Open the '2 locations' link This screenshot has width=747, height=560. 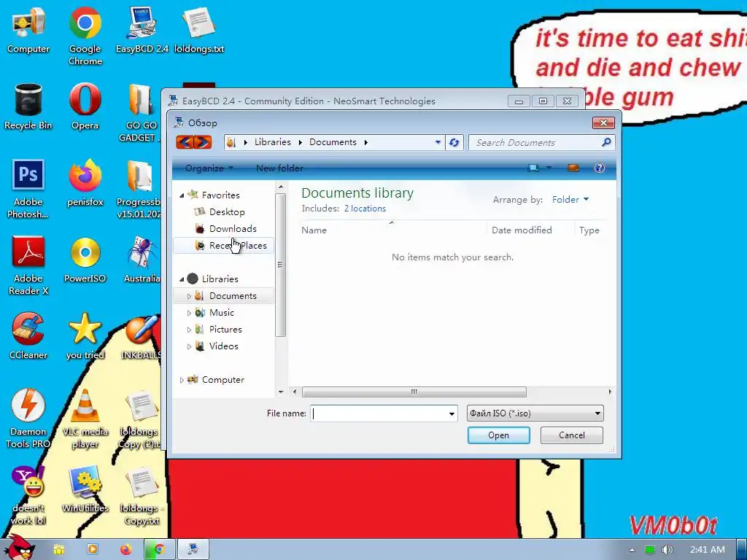(365, 209)
